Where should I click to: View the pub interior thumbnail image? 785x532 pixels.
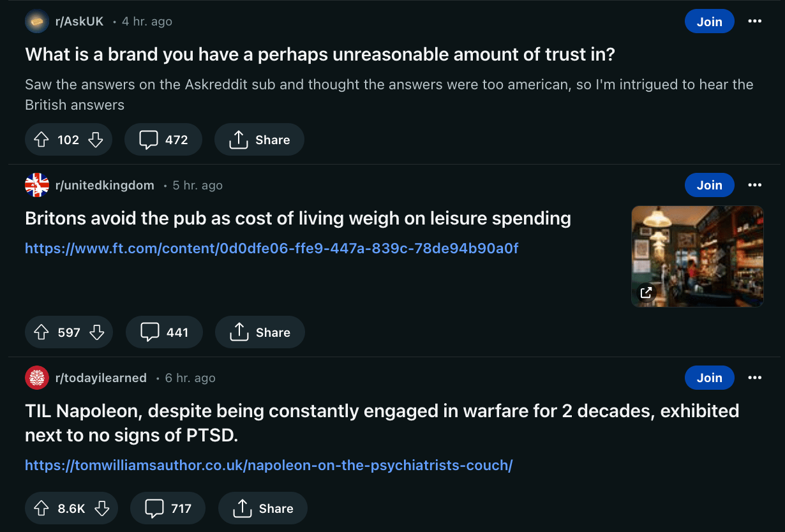point(697,256)
